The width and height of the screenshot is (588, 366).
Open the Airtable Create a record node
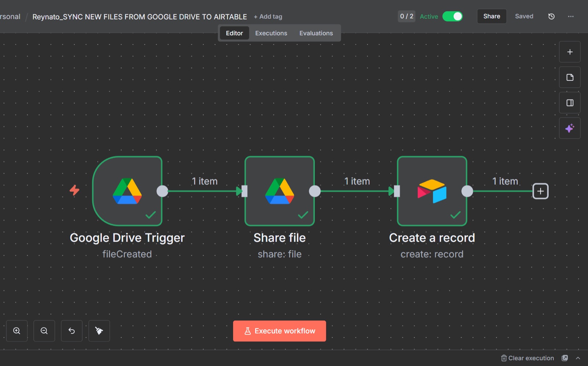tap(432, 191)
